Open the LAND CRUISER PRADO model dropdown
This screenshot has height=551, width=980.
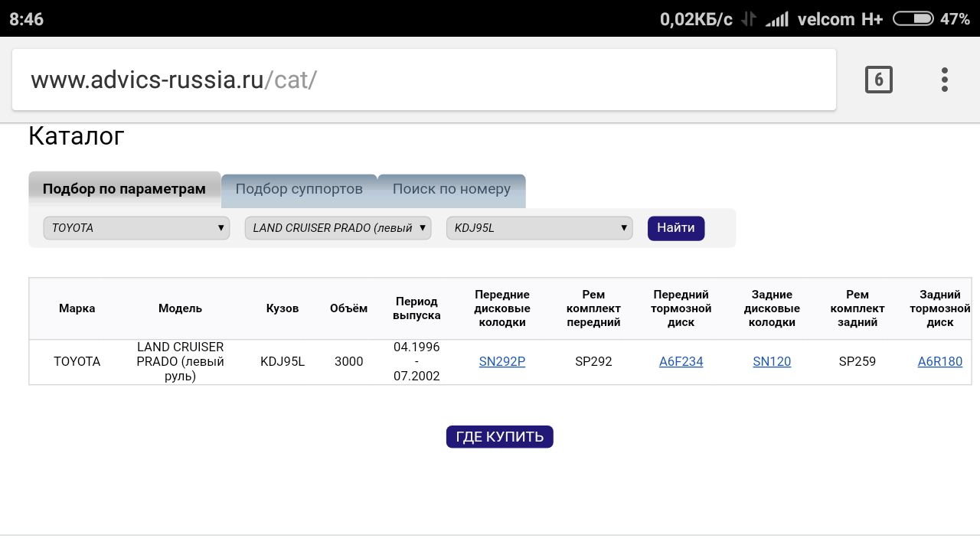(x=338, y=228)
